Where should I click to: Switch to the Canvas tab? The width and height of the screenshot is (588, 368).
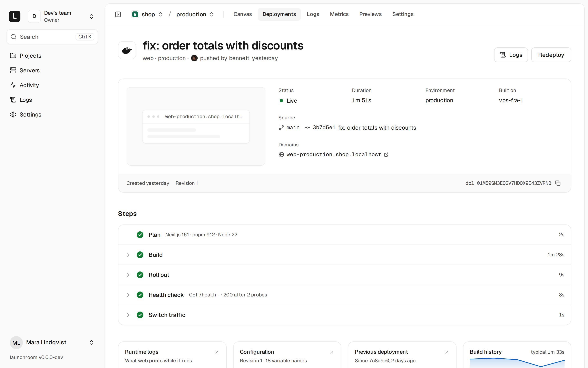pos(243,14)
